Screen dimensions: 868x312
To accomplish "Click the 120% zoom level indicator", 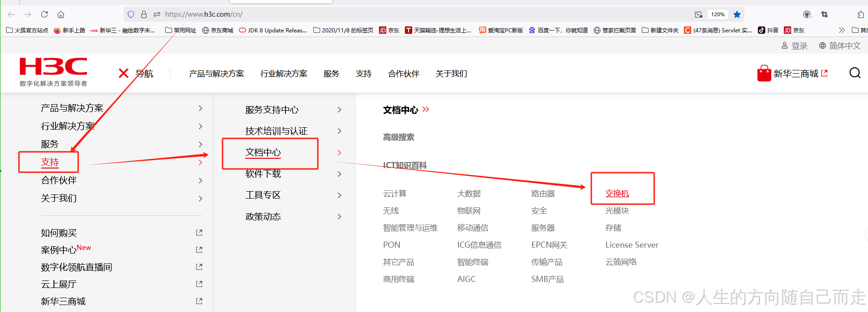I will (x=718, y=14).
